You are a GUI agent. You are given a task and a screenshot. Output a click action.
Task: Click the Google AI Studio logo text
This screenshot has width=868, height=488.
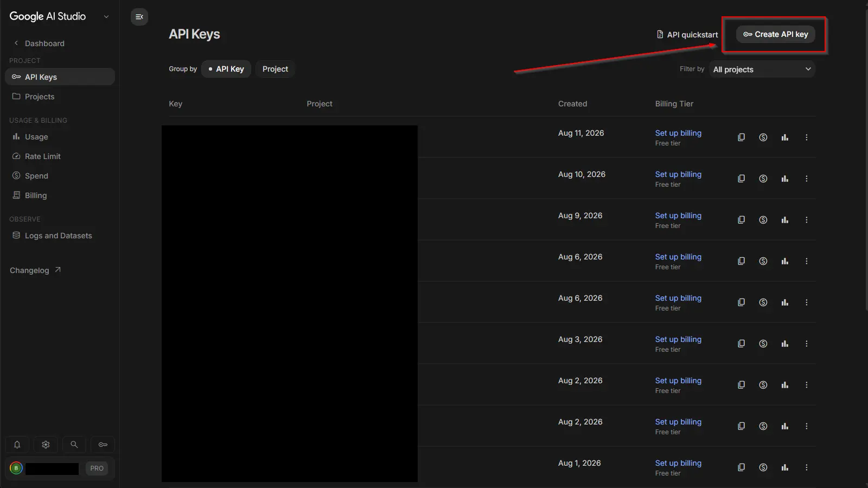pos(48,16)
